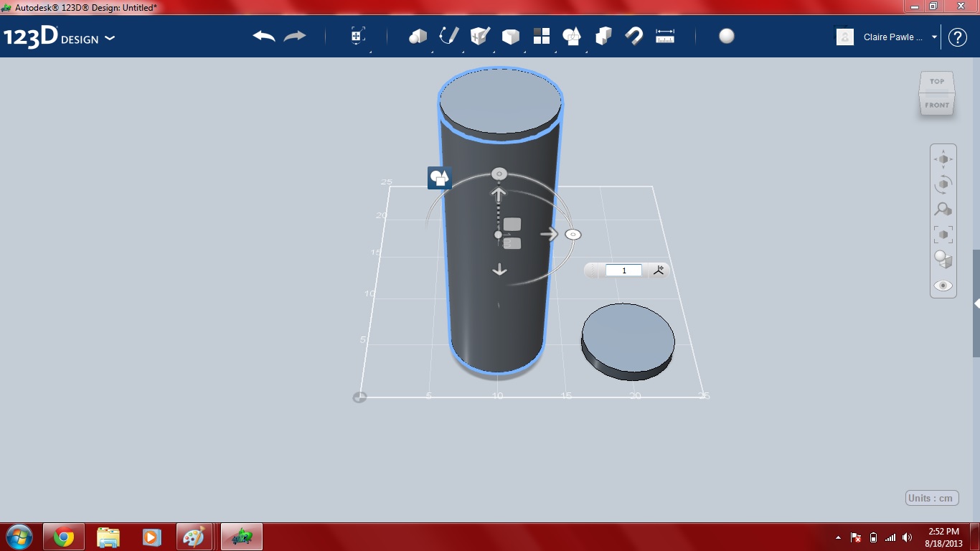Select the Pan navigation tool
Image resolution: width=980 pixels, height=551 pixels.
tap(943, 159)
